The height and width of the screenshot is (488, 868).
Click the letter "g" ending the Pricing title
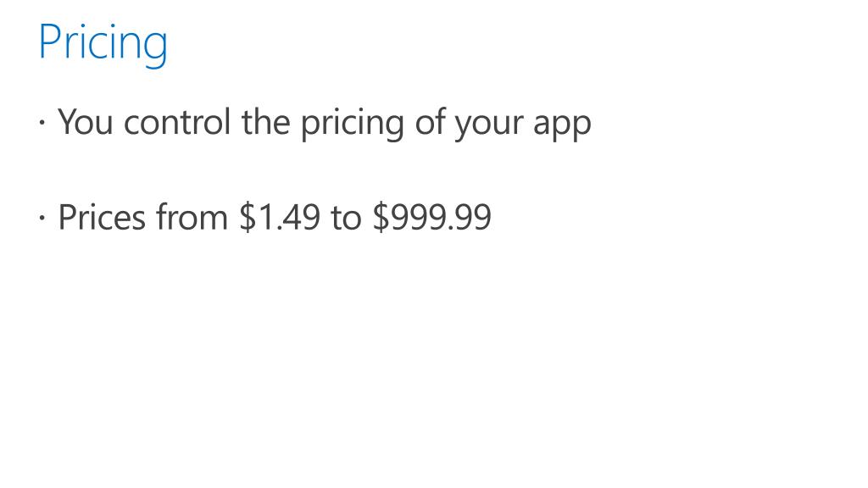(154, 49)
